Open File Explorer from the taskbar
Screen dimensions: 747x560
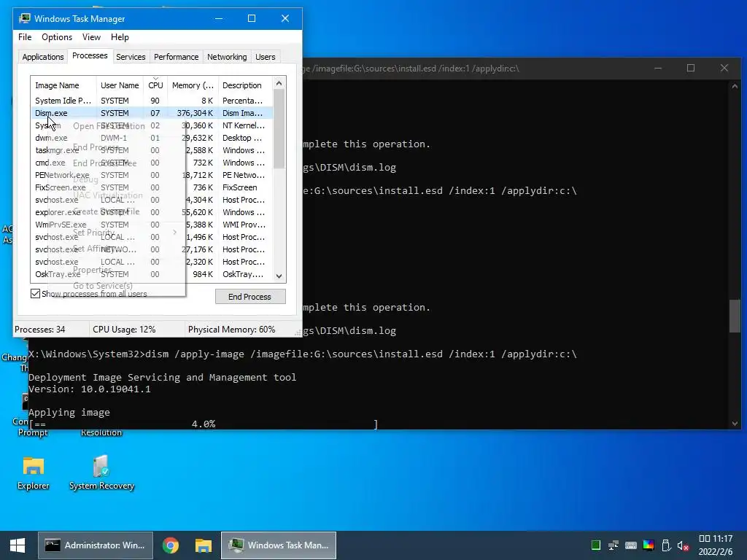(204, 545)
